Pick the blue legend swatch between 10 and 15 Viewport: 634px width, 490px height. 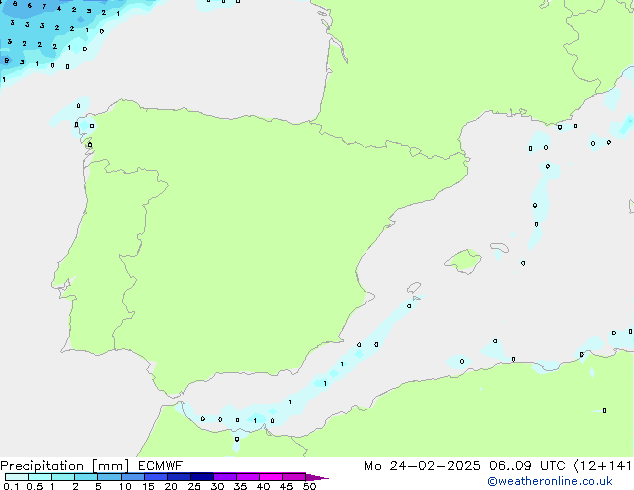pos(132,477)
